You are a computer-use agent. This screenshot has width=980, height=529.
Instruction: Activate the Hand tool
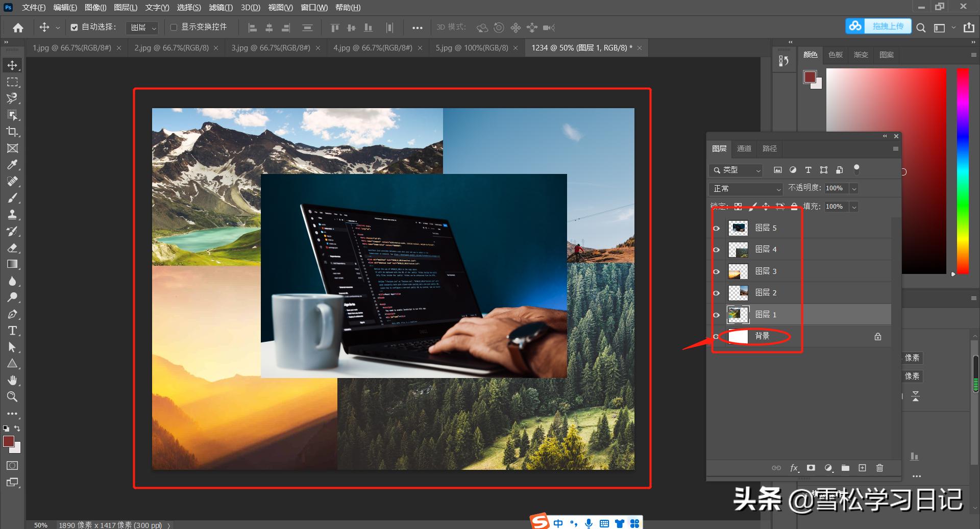[12, 380]
